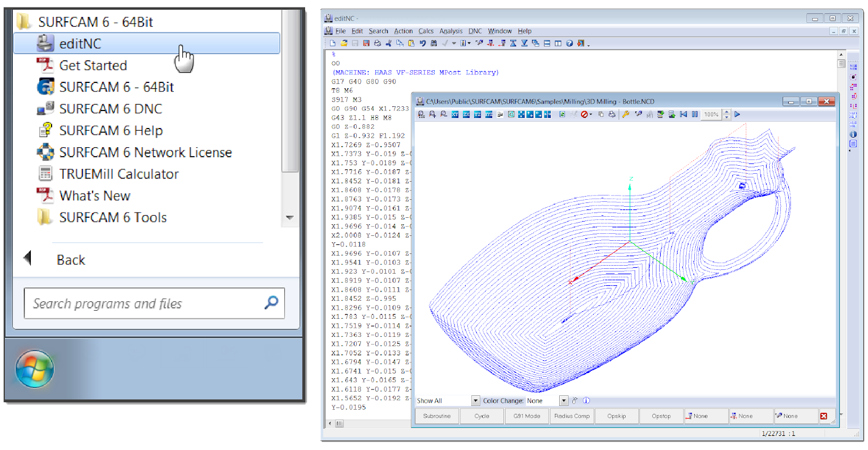Open the Search menu
This screenshot has width=868, height=450.
[x=378, y=31]
